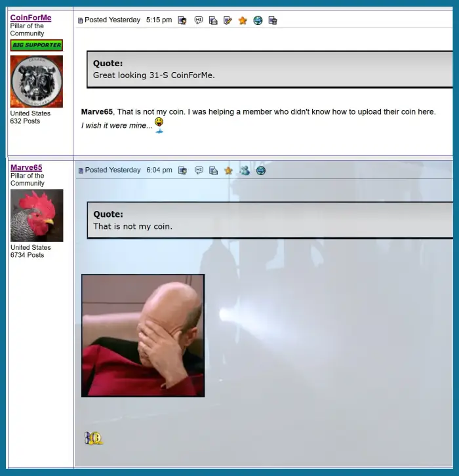Click 'United States' under CoinForMe

[x=30, y=113]
